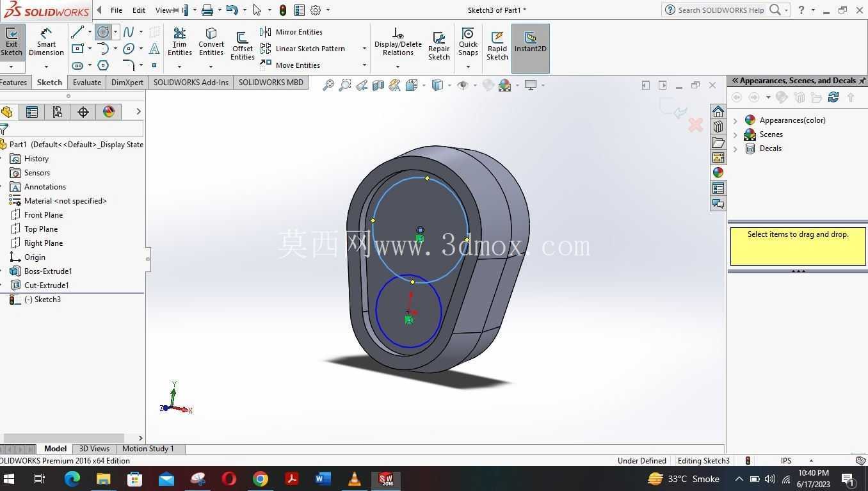Click Section View icon
The height and width of the screenshot is (491, 868).
pos(378,85)
